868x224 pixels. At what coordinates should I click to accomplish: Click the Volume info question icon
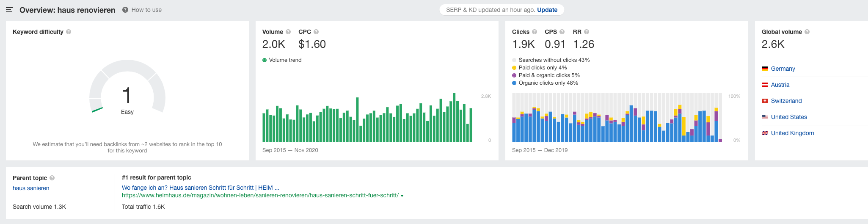[x=288, y=32]
